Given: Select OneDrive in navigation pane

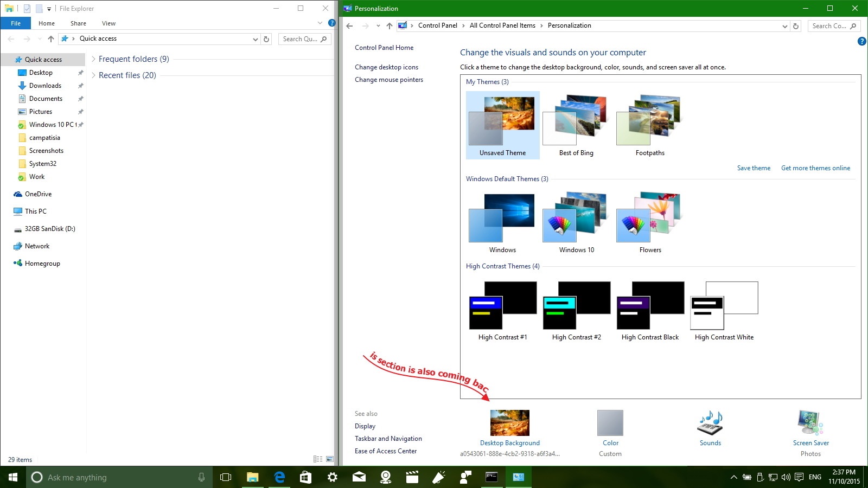Looking at the screenshot, I should (38, 194).
